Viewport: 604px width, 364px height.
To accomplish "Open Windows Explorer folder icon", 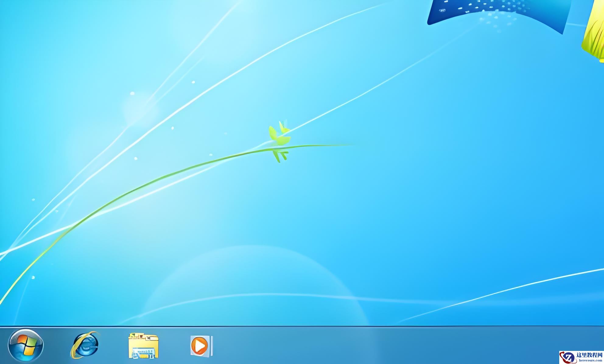I will point(143,346).
